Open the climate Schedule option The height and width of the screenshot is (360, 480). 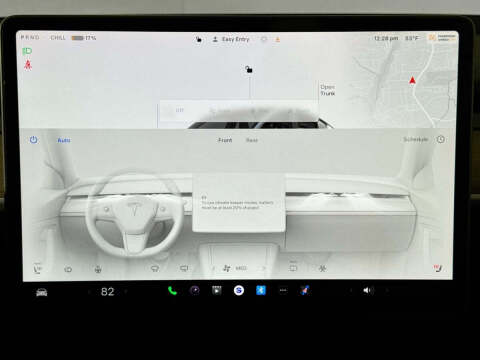[x=415, y=139]
